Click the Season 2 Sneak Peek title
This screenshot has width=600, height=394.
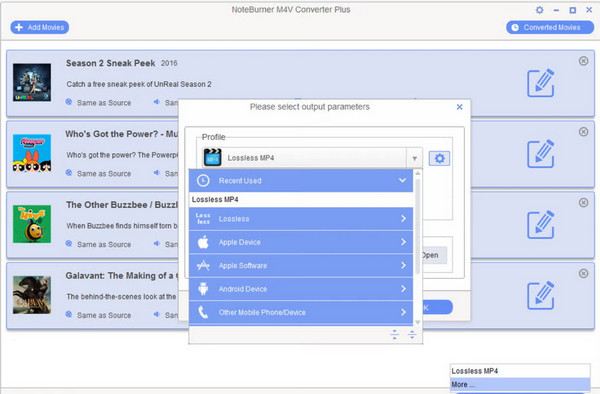click(x=110, y=63)
